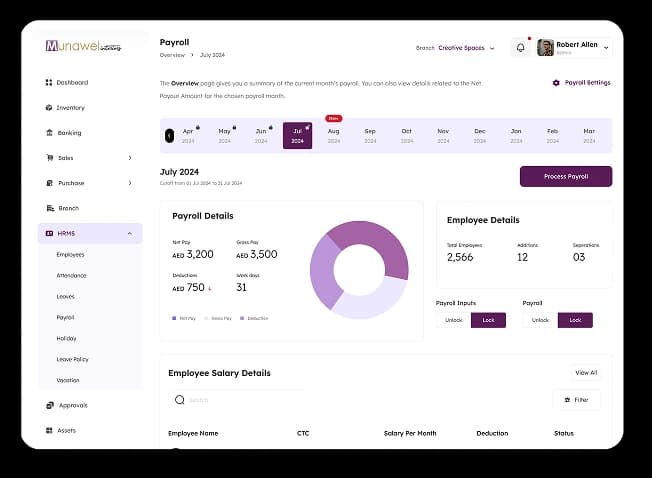Click the Process Payroll button

[x=566, y=177]
